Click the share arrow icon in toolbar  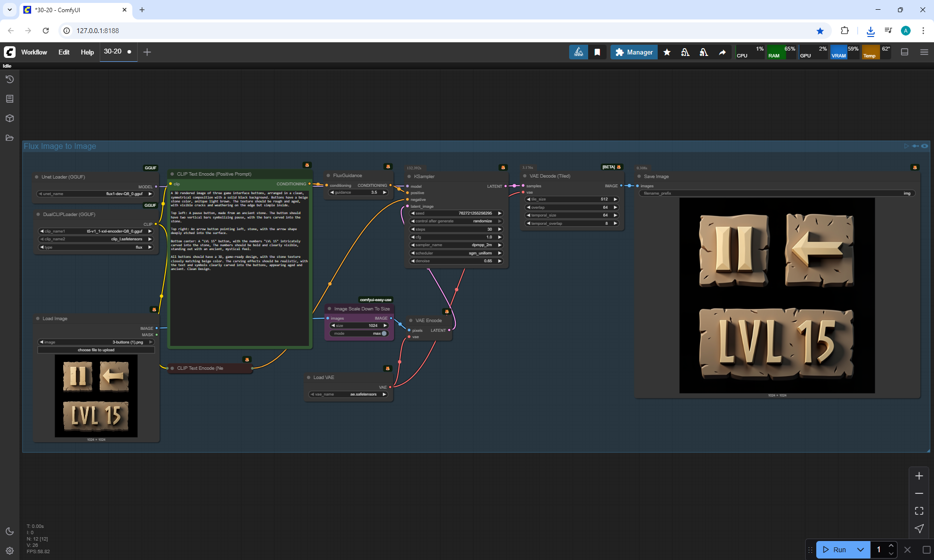coord(722,52)
